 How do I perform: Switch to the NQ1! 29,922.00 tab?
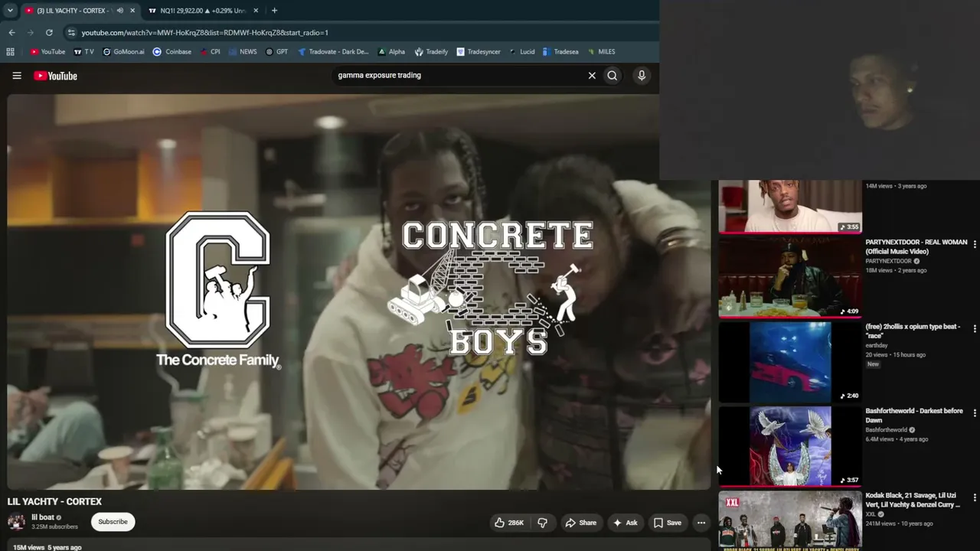(204, 11)
